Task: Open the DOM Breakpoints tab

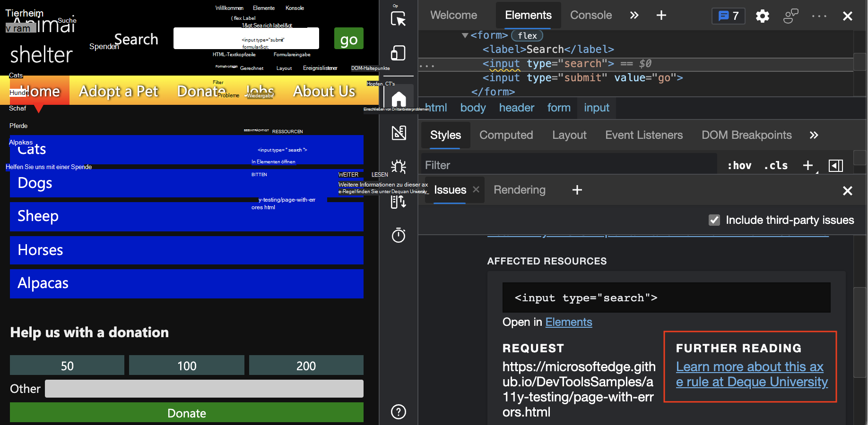Action: [746, 135]
